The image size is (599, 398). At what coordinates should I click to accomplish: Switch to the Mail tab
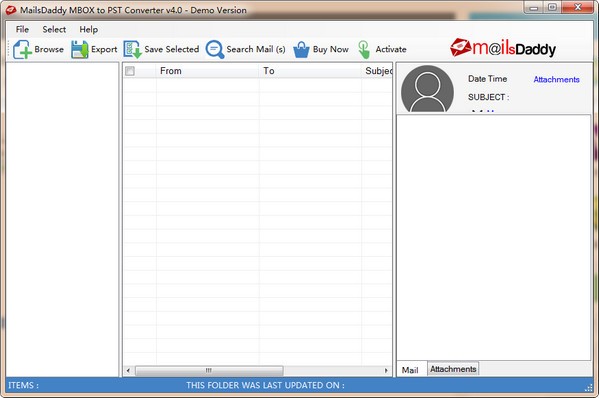tap(410, 370)
